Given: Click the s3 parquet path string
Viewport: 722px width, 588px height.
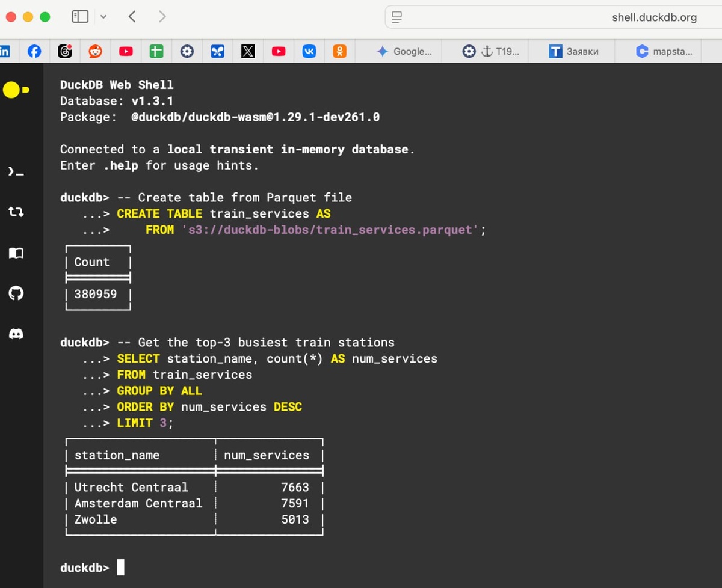Looking at the screenshot, I should (330, 230).
